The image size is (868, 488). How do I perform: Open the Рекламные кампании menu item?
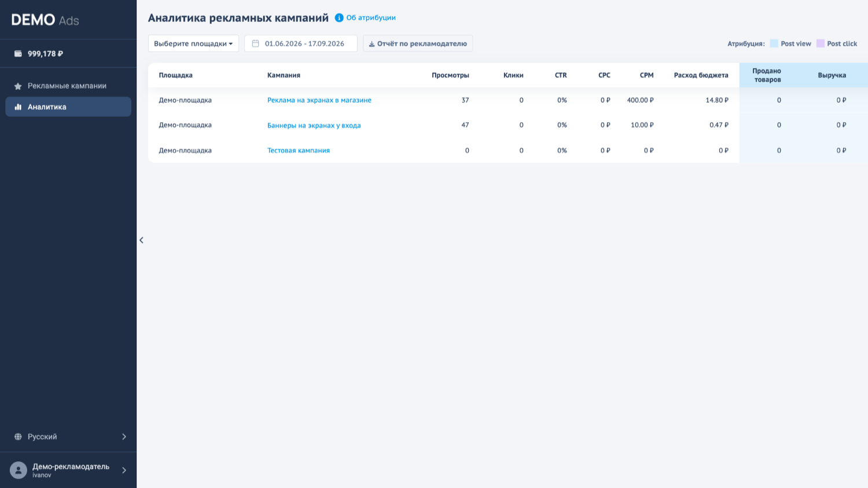coord(68,86)
